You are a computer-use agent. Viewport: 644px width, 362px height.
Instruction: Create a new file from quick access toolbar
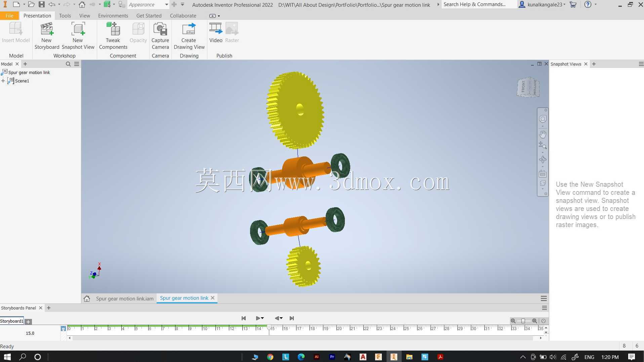pos(16,4)
